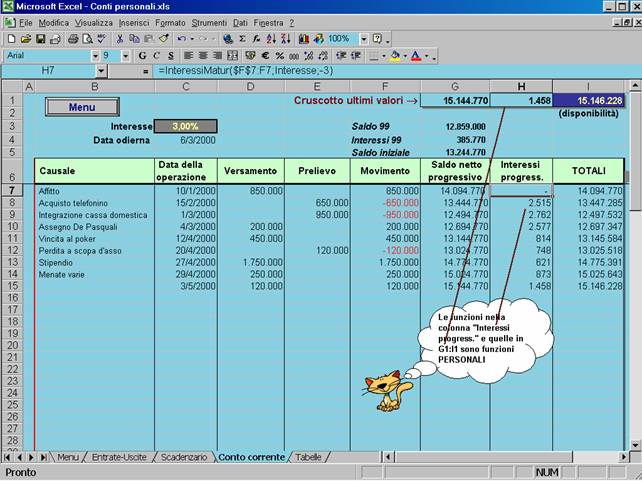Open the Formato menu
The image size is (642, 481).
[170, 22]
